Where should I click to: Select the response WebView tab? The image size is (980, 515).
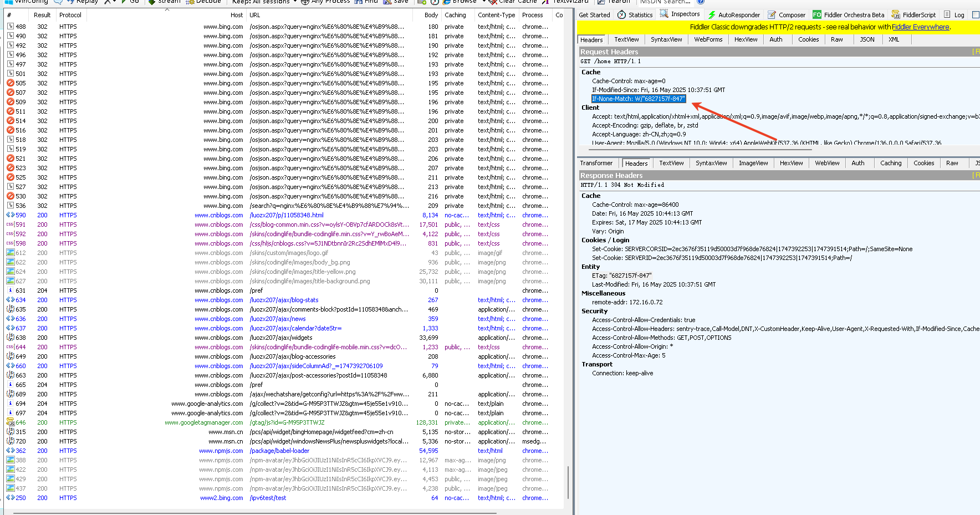(x=827, y=163)
